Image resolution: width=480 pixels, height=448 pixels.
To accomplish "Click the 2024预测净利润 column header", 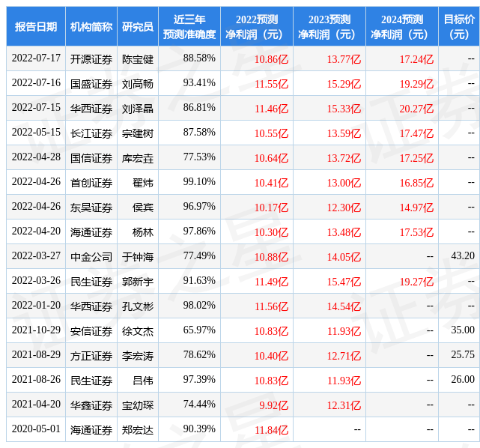I will [402, 27].
